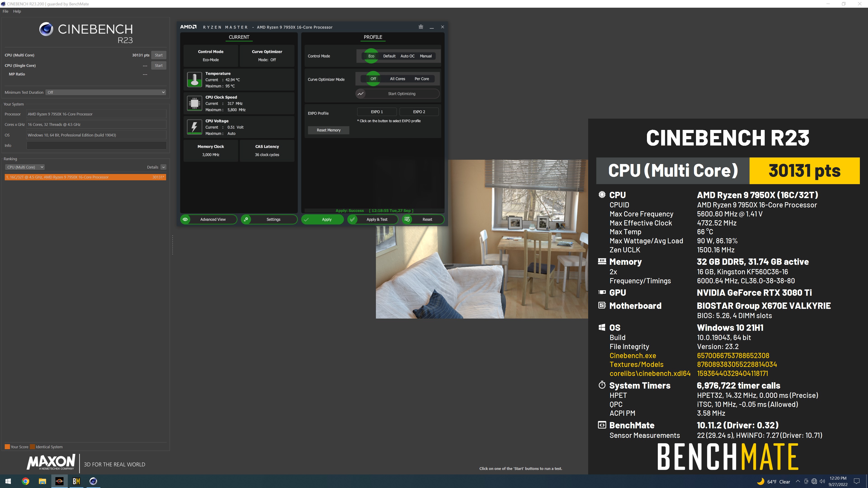Set Curve Optimizer Mode to Per Core
This screenshot has height=488, width=868.
[422, 79]
